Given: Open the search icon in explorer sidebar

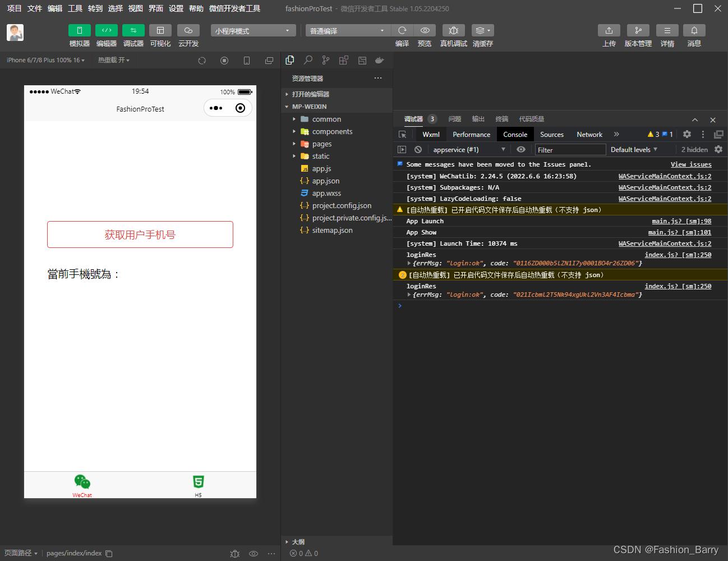Looking at the screenshot, I should point(308,60).
